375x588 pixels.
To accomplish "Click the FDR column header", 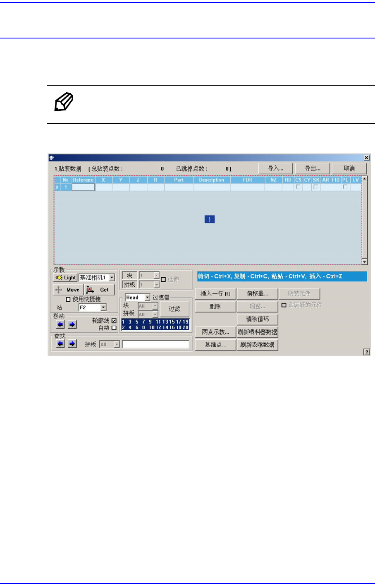I will [x=247, y=180].
